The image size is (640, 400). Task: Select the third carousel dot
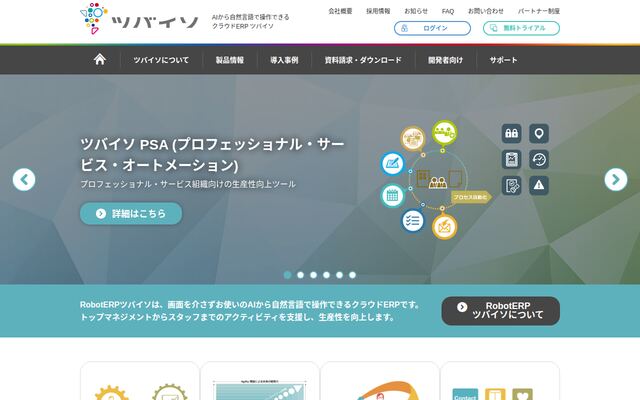[x=313, y=275]
